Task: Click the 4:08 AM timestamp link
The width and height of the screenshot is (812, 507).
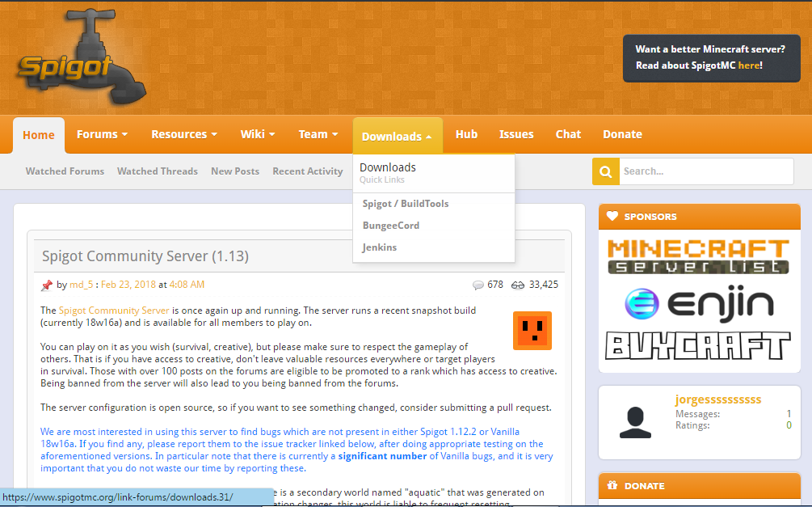Action: click(x=187, y=285)
